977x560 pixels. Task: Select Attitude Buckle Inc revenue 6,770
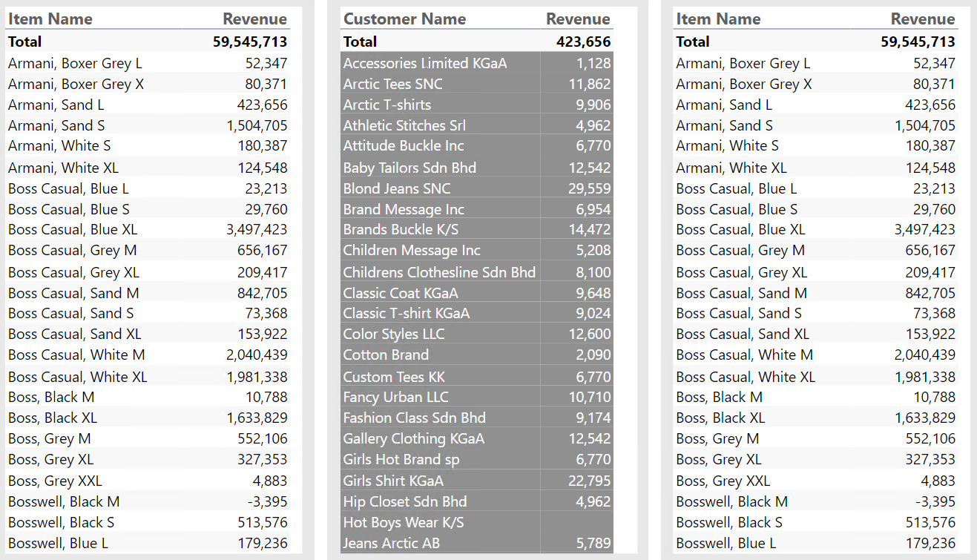coord(593,145)
